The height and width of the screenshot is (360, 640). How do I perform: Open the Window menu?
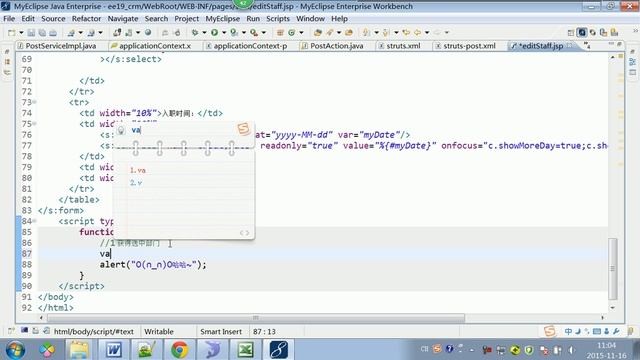pyautogui.click(x=310, y=19)
